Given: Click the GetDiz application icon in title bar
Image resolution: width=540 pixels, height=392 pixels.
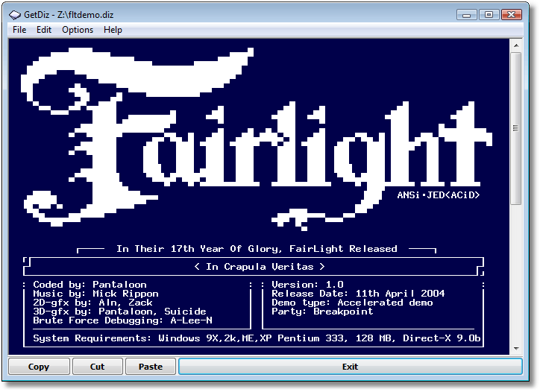Looking at the screenshot, I should [x=15, y=14].
